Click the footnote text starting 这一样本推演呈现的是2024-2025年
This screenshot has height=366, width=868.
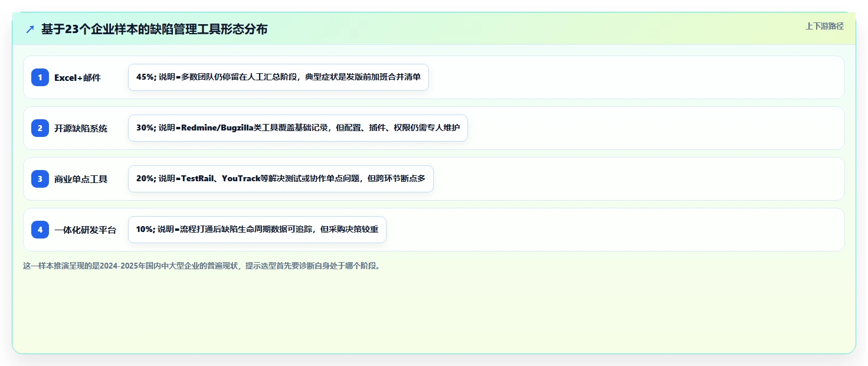coord(202,266)
